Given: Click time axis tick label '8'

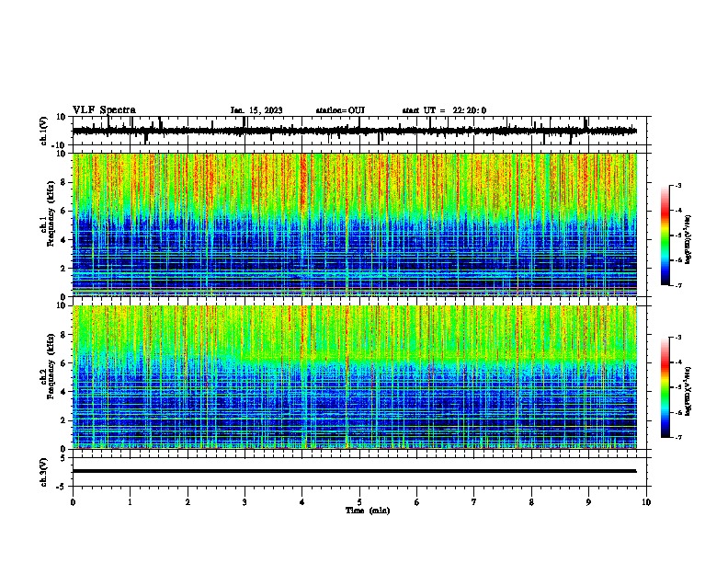Looking at the screenshot, I should coord(531,502).
